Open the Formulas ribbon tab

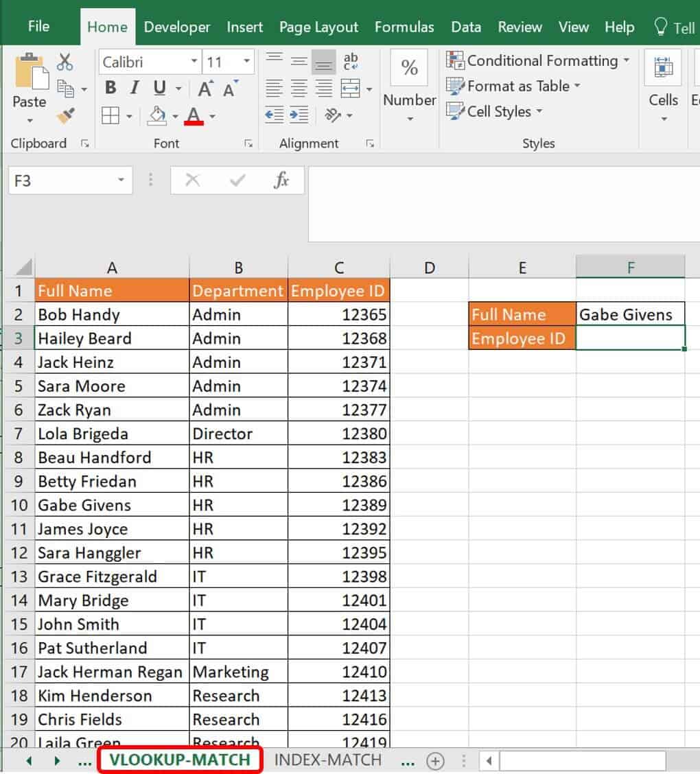pyautogui.click(x=404, y=27)
